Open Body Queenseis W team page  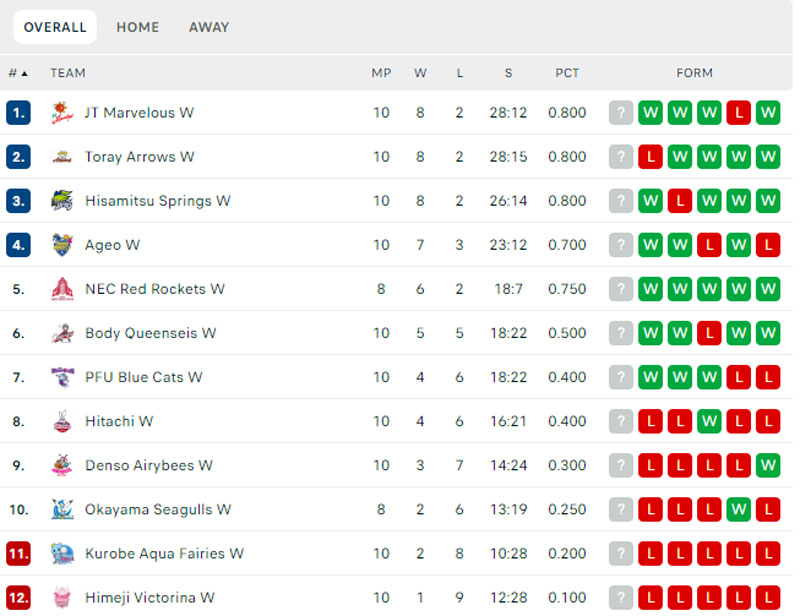151,333
